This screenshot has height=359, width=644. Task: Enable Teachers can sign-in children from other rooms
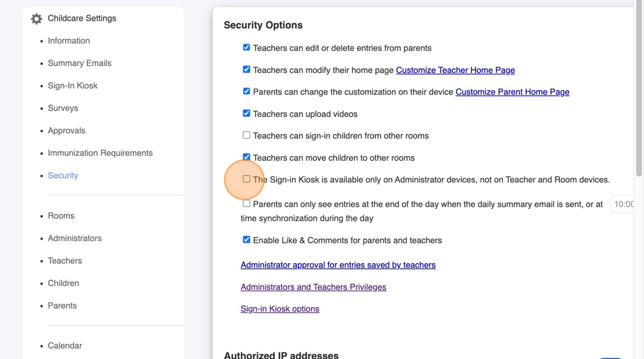click(247, 135)
